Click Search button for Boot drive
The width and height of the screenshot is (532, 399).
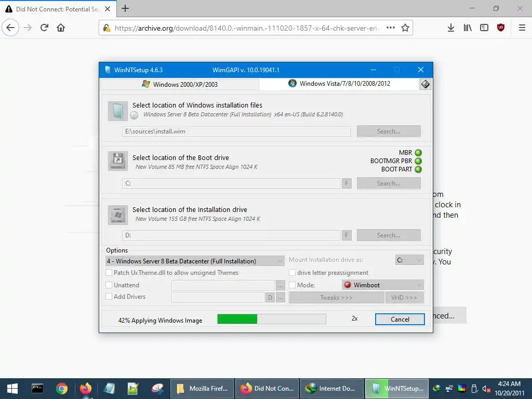[x=389, y=183]
